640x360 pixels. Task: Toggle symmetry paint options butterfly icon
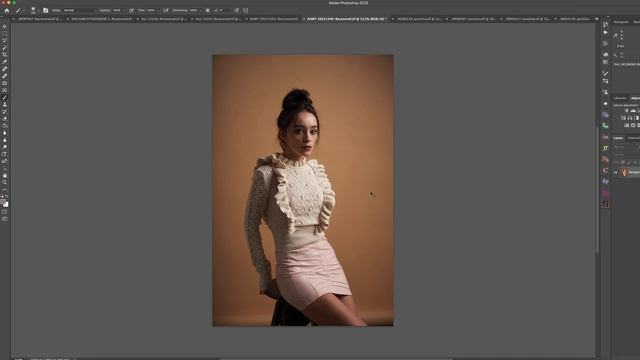[x=245, y=10]
